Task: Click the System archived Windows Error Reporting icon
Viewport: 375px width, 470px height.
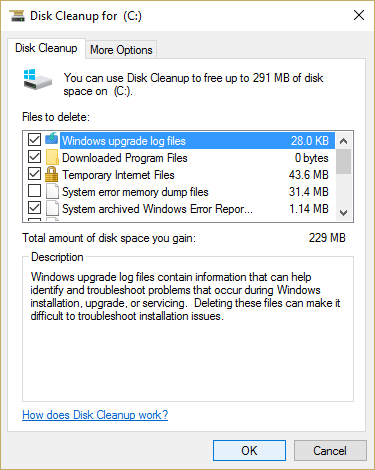Action: (x=52, y=209)
